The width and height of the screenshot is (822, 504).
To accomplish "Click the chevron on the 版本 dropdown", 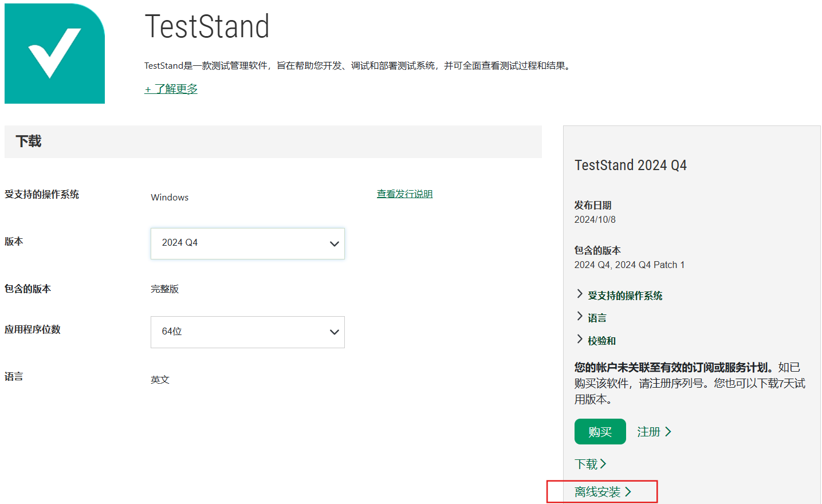I will point(334,243).
